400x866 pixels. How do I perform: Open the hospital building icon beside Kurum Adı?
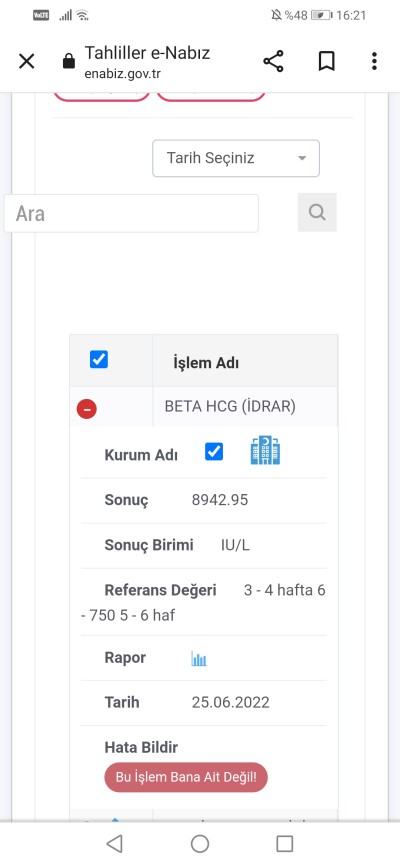pyautogui.click(x=265, y=450)
